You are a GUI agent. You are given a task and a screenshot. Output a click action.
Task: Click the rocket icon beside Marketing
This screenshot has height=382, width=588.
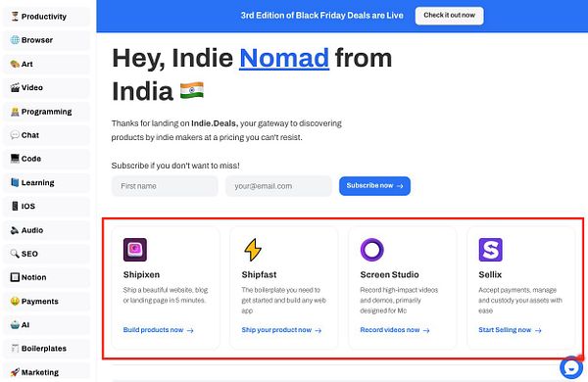(15, 372)
